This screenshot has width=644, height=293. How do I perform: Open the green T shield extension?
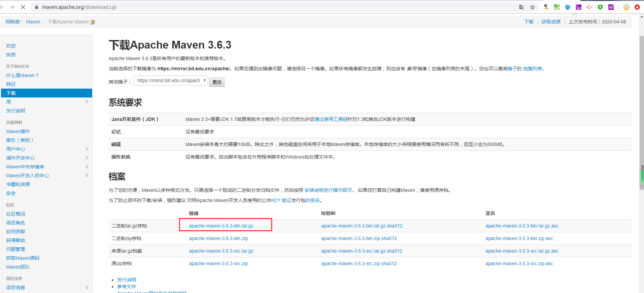(600, 7)
